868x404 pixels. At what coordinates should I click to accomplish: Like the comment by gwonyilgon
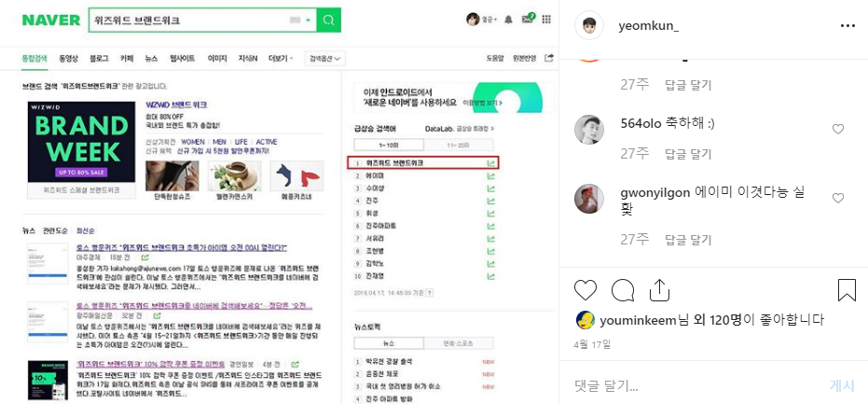coord(838,198)
